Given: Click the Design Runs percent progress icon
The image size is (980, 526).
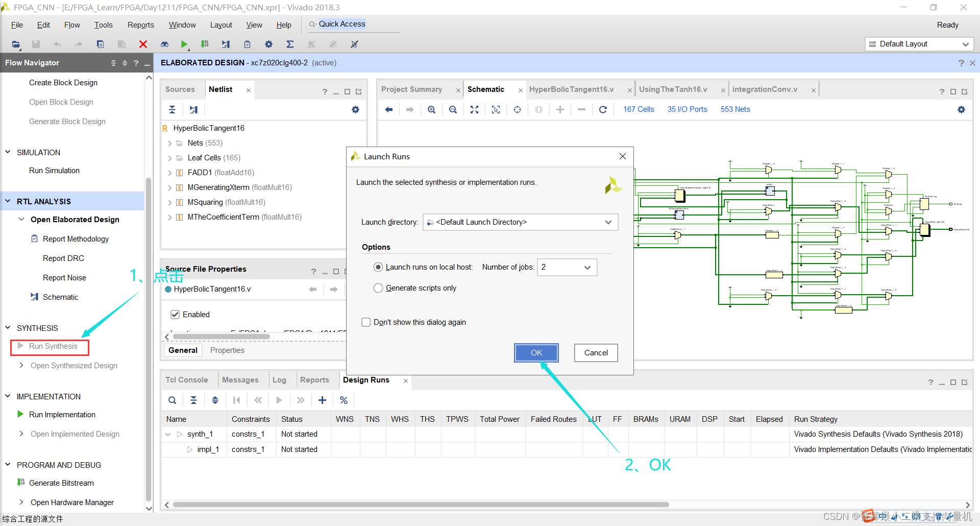Looking at the screenshot, I should (344, 400).
